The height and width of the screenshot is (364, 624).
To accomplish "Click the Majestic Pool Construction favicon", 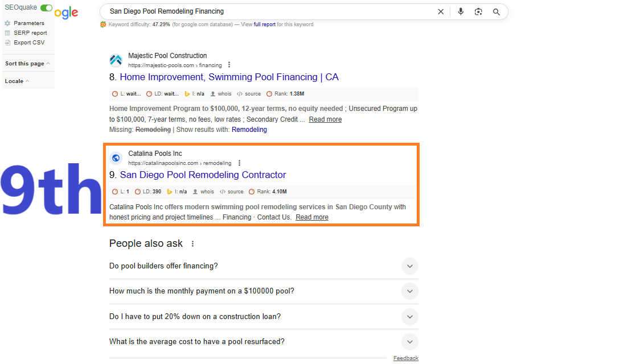I will pos(116,60).
